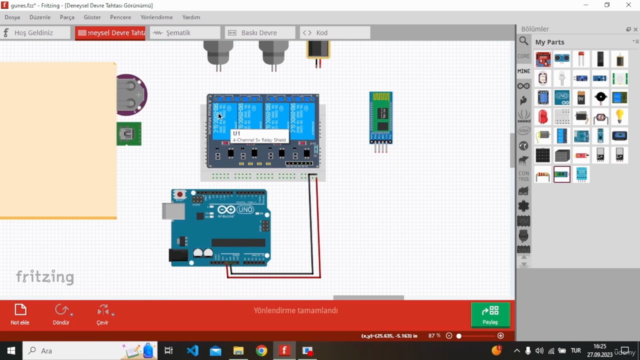The image size is (640, 360).
Task: Pick the red LED part thumbnail
Action: pyautogui.click(x=543, y=117)
